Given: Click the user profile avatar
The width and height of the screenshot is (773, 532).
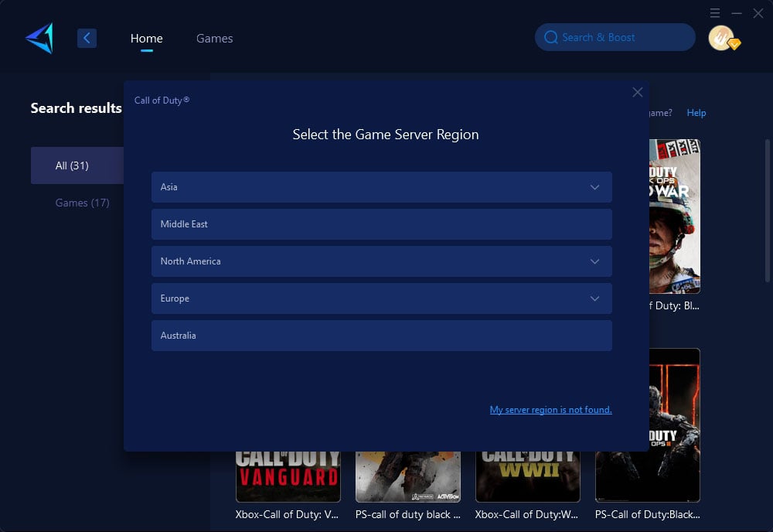Looking at the screenshot, I should pos(723,38).
